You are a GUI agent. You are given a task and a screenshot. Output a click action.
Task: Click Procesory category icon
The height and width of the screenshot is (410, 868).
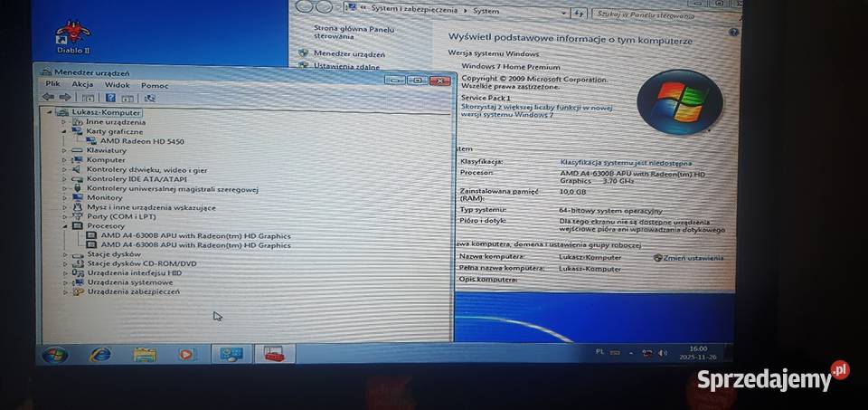[78, 226]
